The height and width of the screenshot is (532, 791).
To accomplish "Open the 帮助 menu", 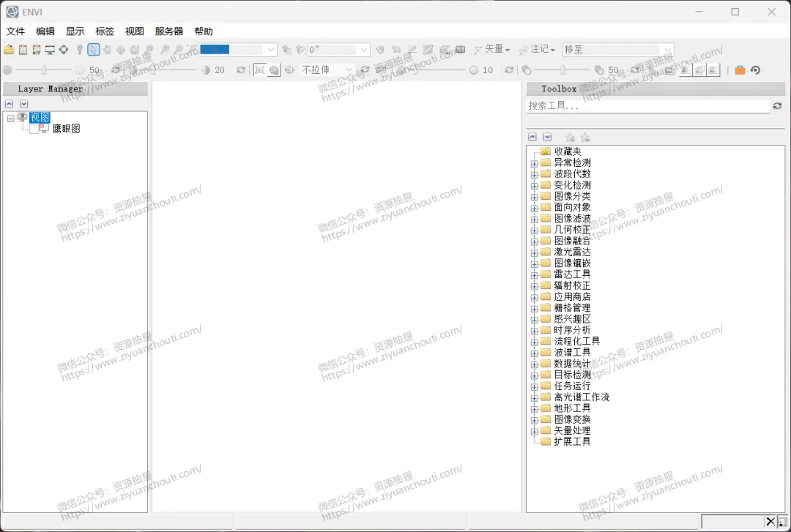I will click(x=204, y=31).
